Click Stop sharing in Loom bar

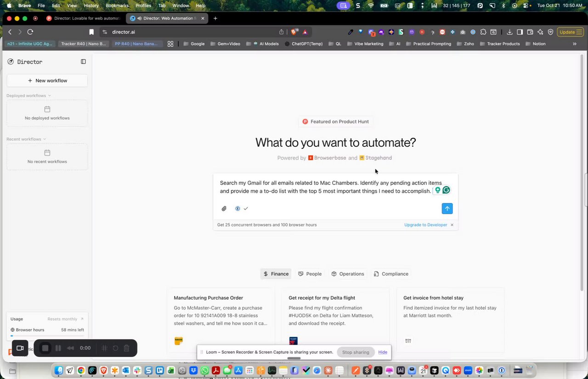356,352
